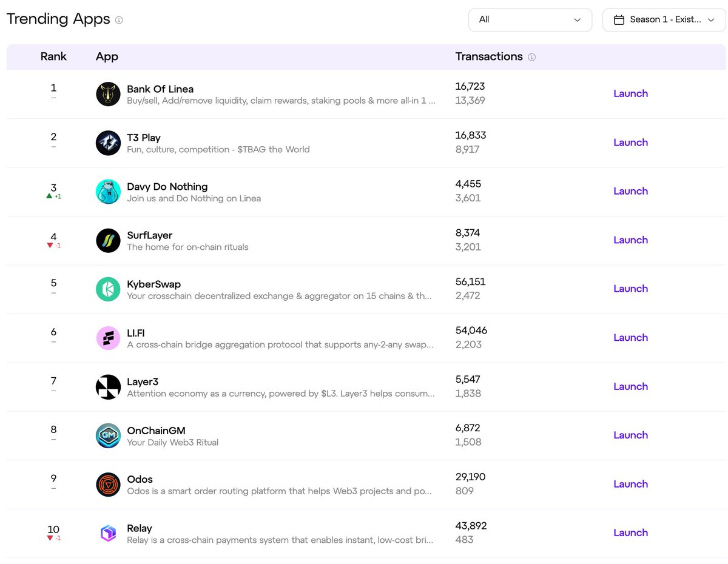Viewport: 728px width, 564px height.
Task: Click the 8,374 transaction count
Action: (x=468, y=233)
